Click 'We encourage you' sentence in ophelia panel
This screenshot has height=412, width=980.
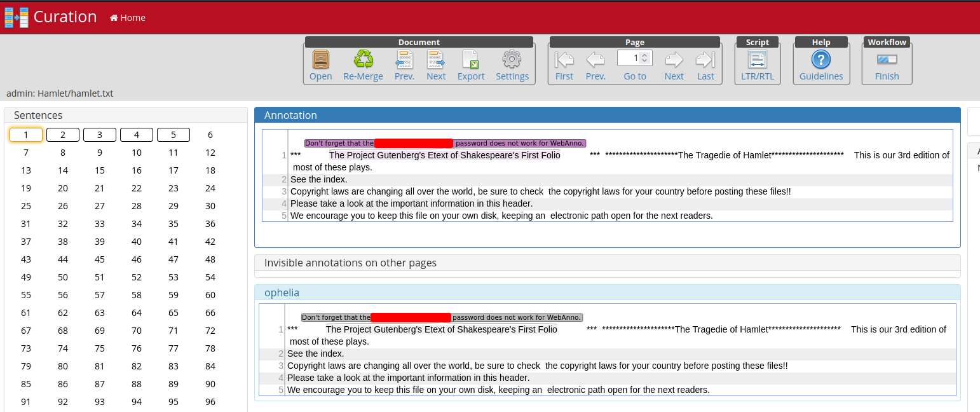tap(498, 390)
